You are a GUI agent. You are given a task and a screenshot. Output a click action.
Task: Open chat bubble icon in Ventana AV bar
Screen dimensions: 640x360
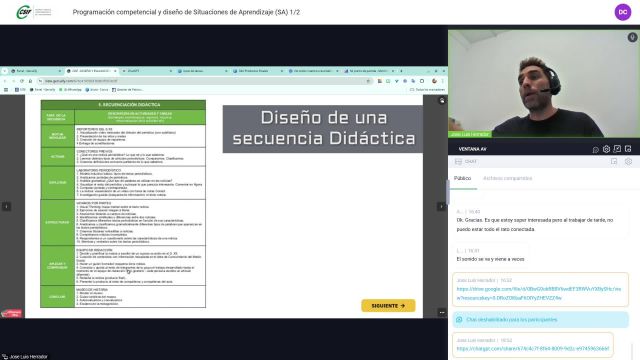pyautogui.click(x=596, y=149)
